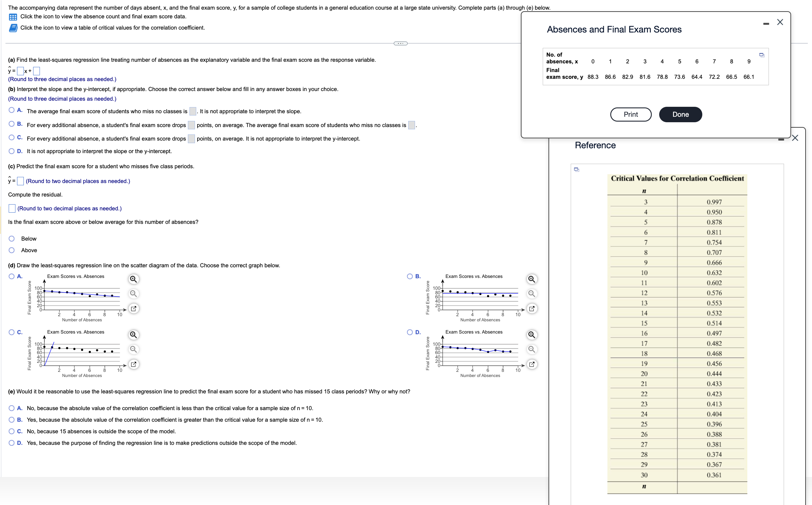Click the slope input box in the regression equation
812x505 pixels.
click(20, 71)
